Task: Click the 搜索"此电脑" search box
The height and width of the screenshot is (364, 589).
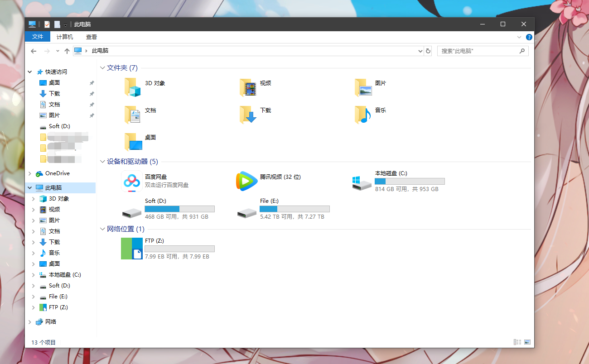Action: tap(478, 51)
